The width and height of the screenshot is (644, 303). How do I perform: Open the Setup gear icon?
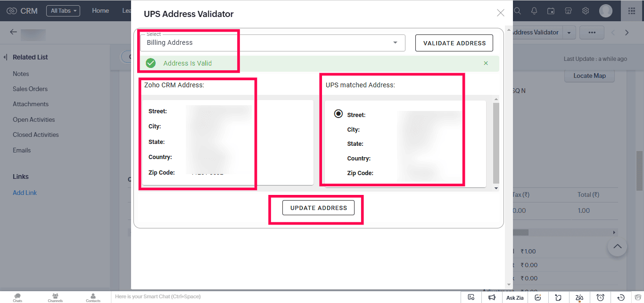click(x=586, y=10)
